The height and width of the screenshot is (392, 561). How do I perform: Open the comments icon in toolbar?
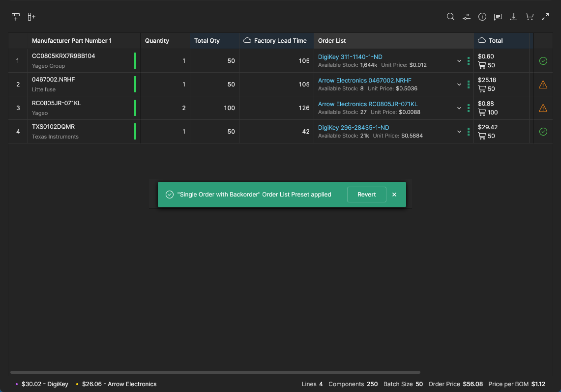pos(498,17)
